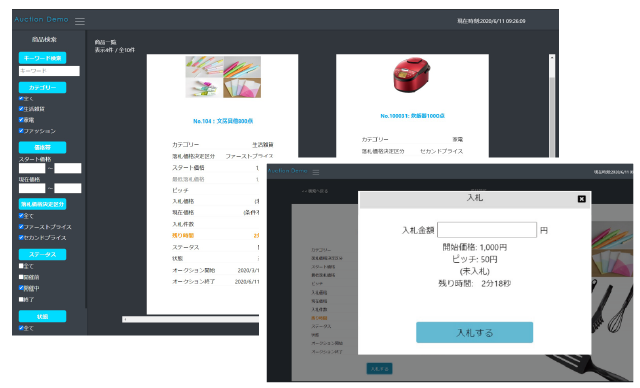Uncheck the ファーストプライス checkbox
640x388 pixels.
coord(21,226)
